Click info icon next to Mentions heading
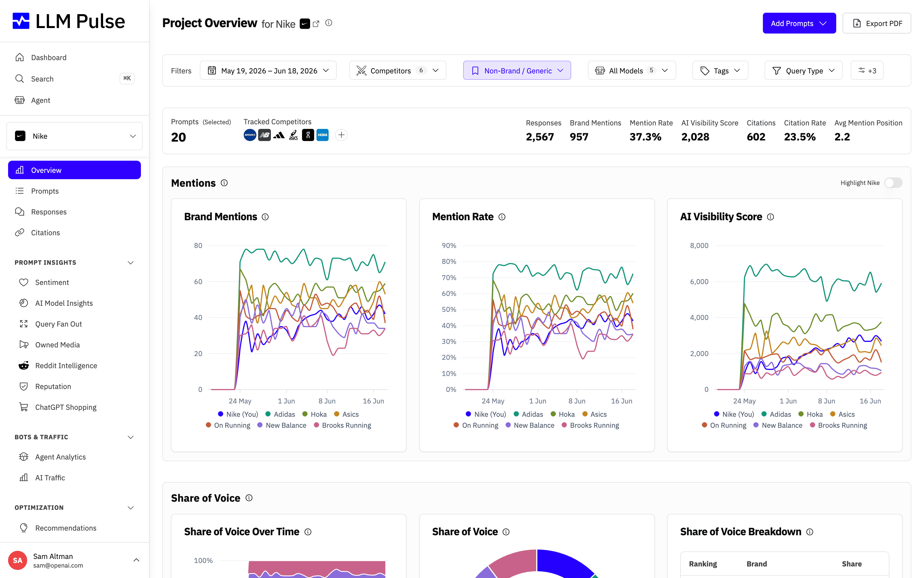Image resolution: width=924 pixels, height=578 pixels. [x=225, y=183]
